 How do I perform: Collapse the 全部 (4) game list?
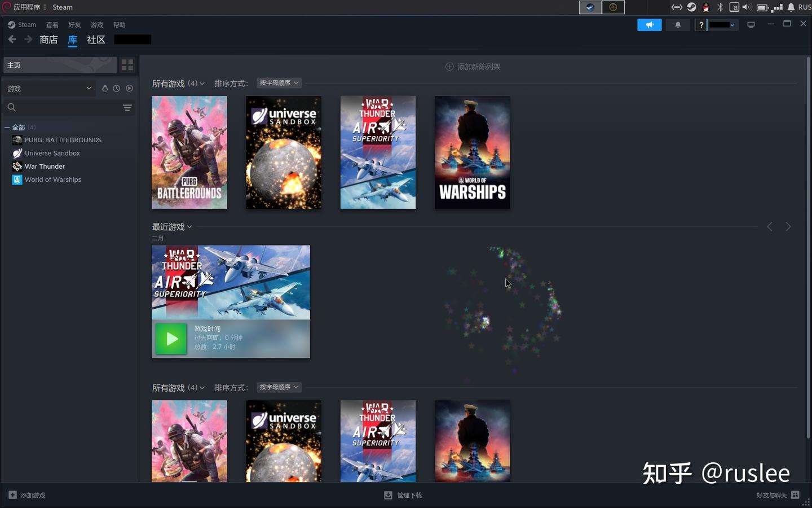pyautogui.click(x=7, y=128)
